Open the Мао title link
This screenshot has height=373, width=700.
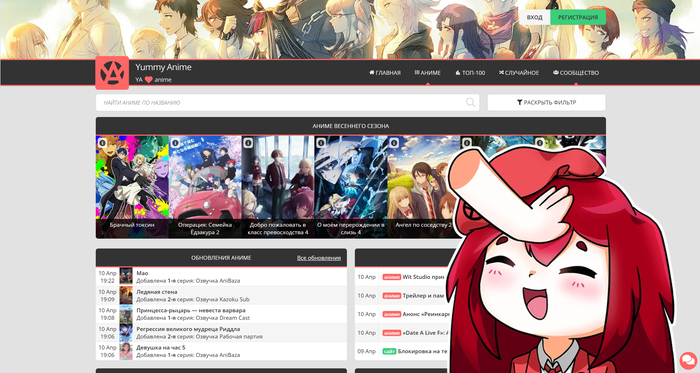tap(142, 273)
